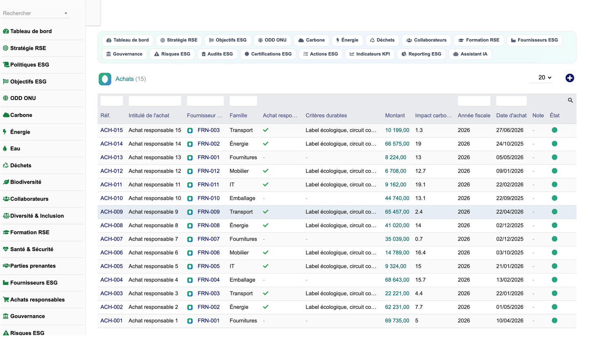Image resolution: width=589 pixels, height=364 pixels.
Task: Click cell 'Achat responsable 12'
Action: point(155,171)
